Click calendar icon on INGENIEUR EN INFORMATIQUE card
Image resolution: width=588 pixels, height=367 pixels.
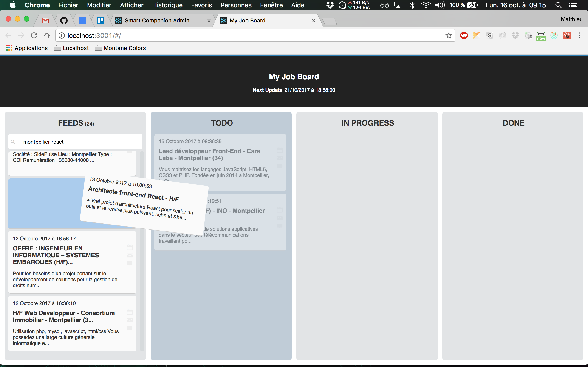[x=130, y=247]
